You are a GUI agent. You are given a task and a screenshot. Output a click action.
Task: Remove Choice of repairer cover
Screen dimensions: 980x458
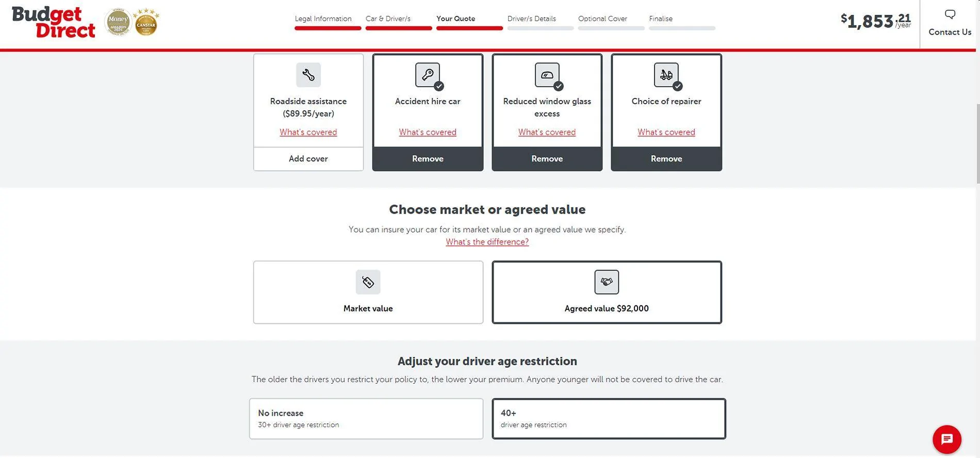(666, 159)
